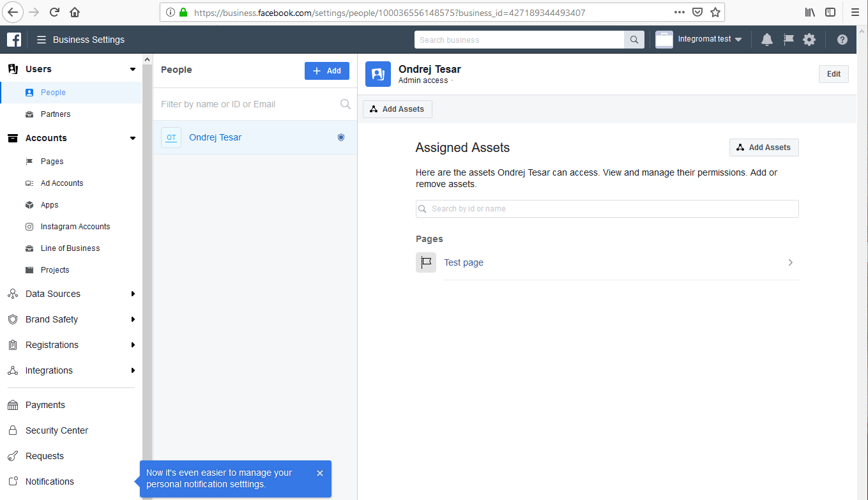Viewport: 868px width, 500px height.
Task: Click the Pocket save icon in address bar
Action: [x=697, y=12]
